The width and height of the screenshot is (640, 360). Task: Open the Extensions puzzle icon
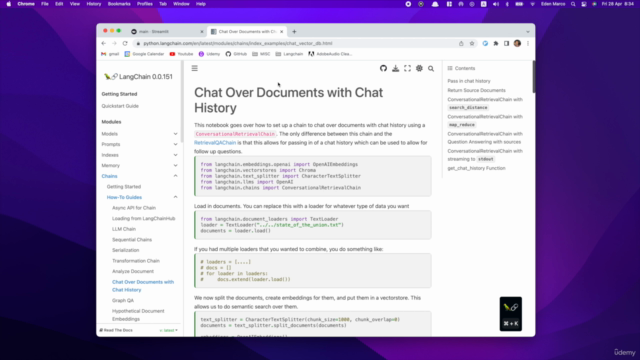coord(496,43)
